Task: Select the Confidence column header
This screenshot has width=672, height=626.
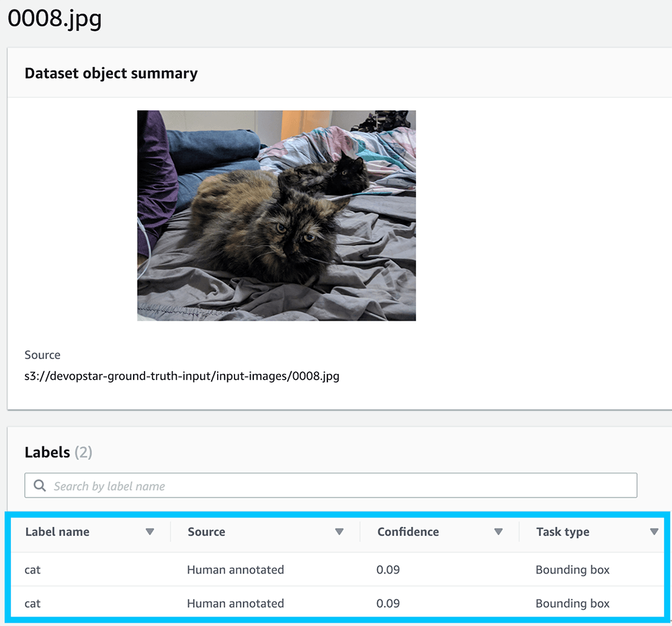Action: point(408,532)
